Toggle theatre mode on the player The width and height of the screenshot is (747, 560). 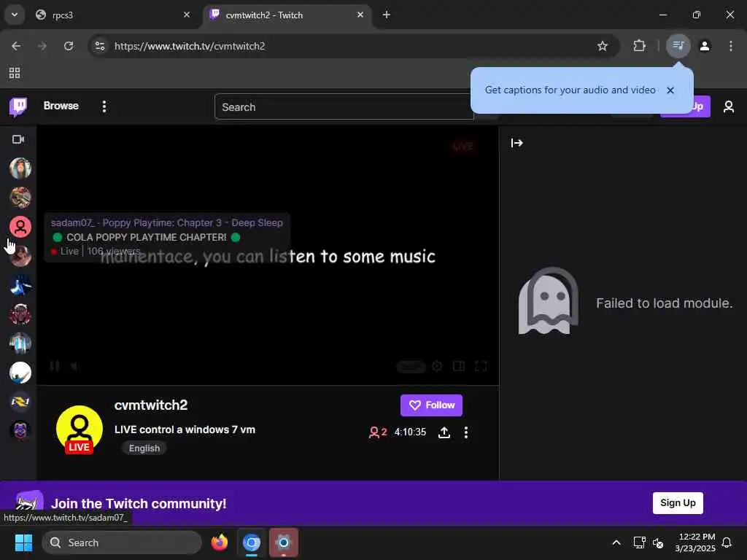pos(459,366)
